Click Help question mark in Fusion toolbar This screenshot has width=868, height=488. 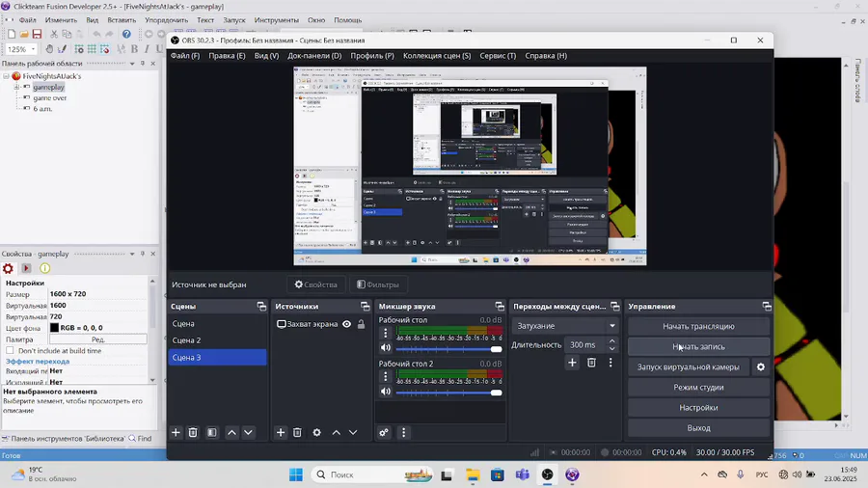[126, 35]
